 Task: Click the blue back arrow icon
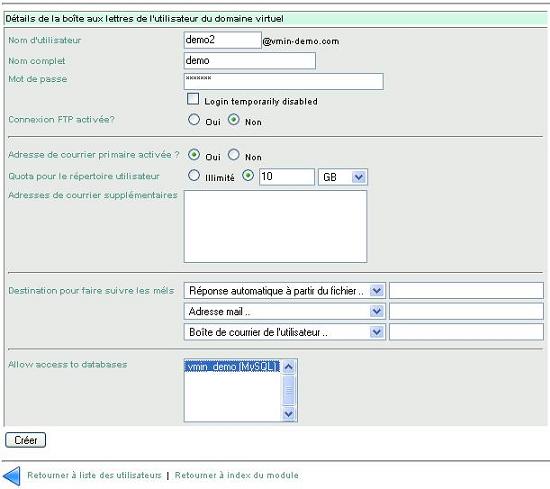[12, 476]
